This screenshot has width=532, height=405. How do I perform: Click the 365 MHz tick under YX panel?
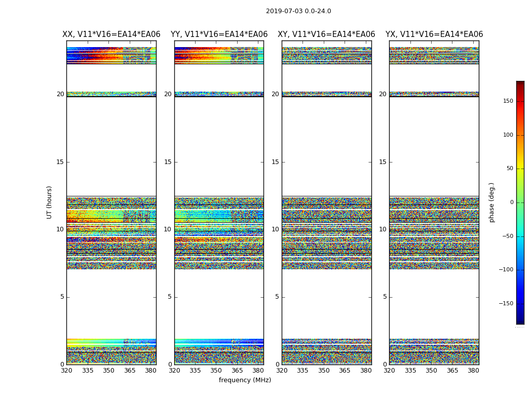coord(452,371)
